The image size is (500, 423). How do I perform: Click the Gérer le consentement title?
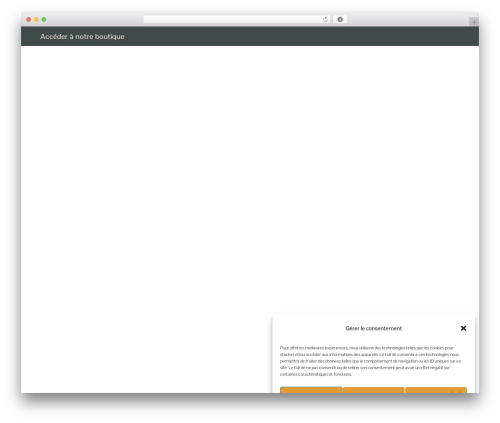pyautogui.click(x=373, y=328)
